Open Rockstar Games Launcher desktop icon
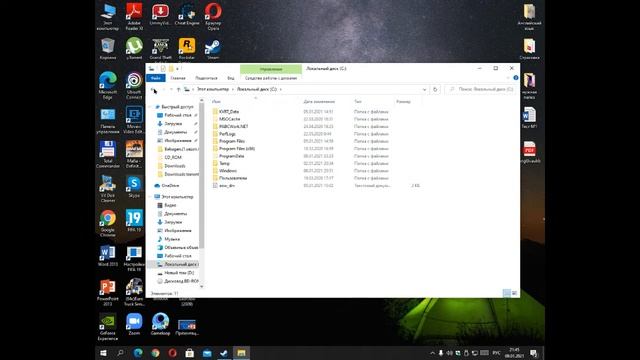The width and height of the screenshot is (640, 360). 187,49
